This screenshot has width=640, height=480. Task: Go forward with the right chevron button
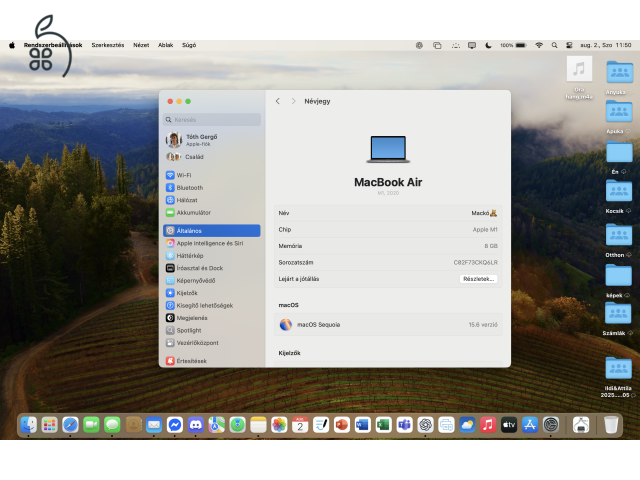pos(293,101)
